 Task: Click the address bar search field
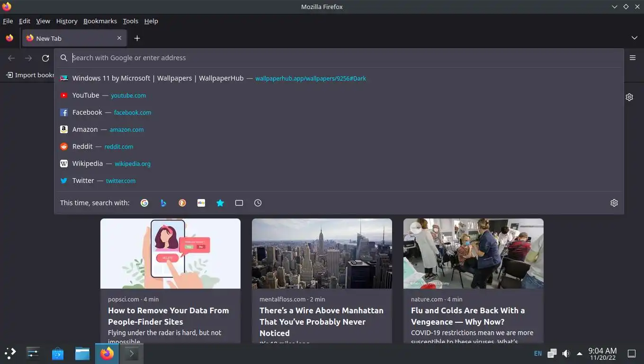click(x=339, y=58)
